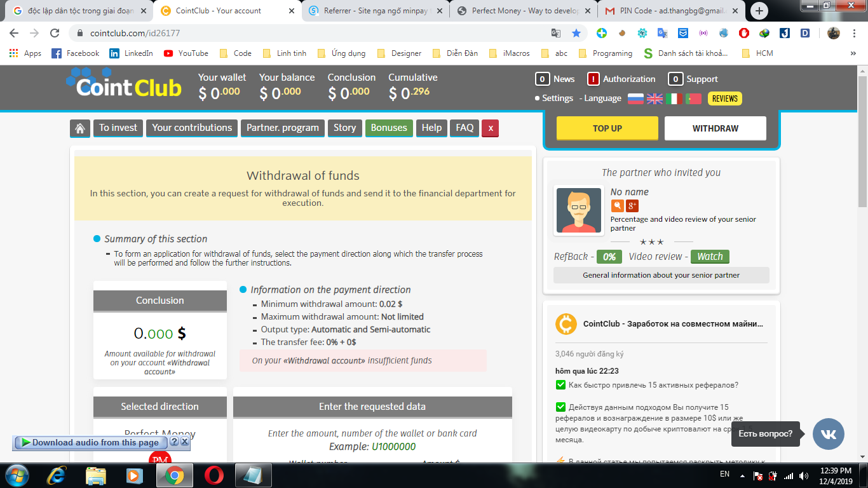Open the News link
868x488 pixels.
pos(555,79)
